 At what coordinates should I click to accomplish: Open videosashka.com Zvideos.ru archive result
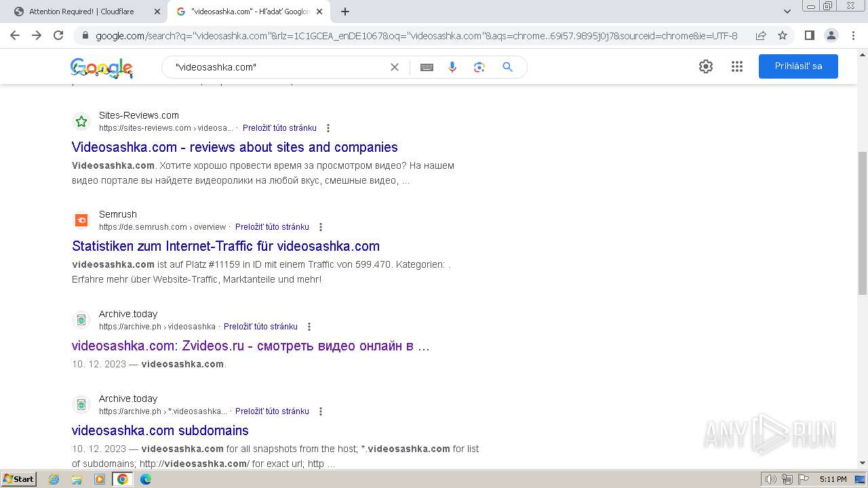coord(251,346)
